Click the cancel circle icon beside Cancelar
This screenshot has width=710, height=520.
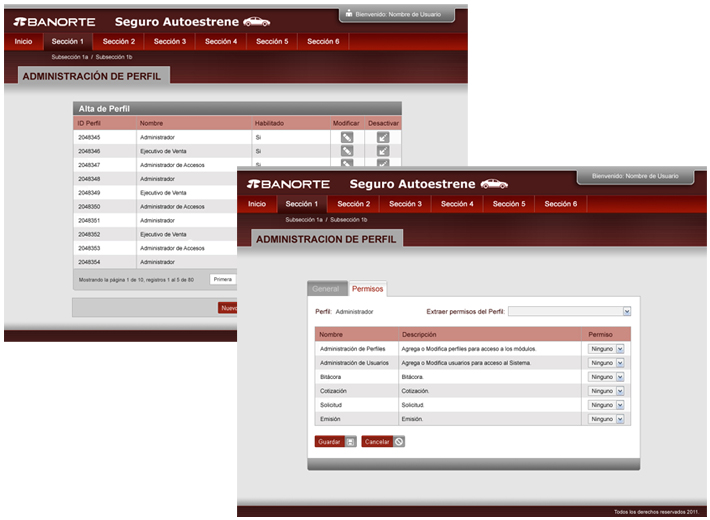click(x=399, y=441)
